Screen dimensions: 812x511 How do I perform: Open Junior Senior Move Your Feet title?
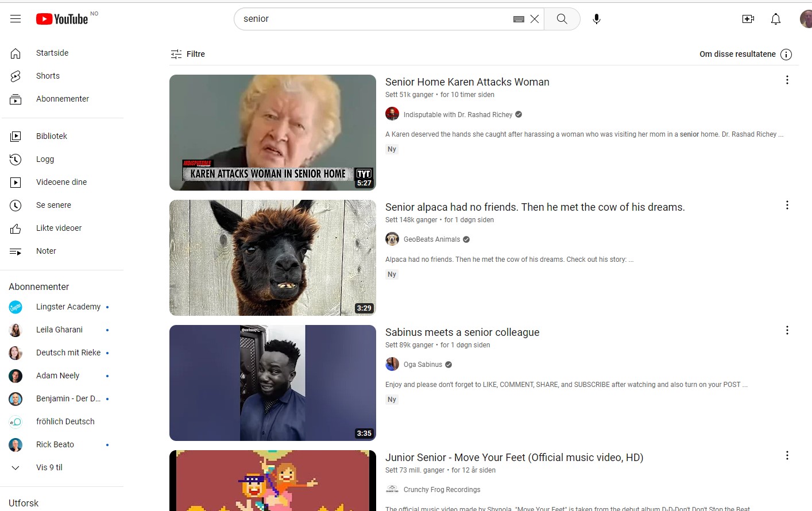click(514, 458)
